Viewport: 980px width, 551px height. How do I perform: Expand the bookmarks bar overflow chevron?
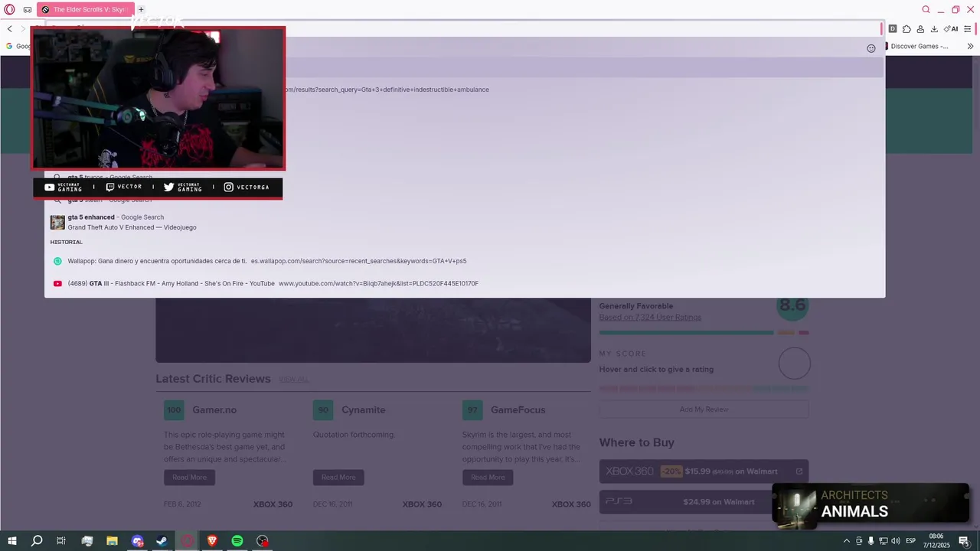971,46
